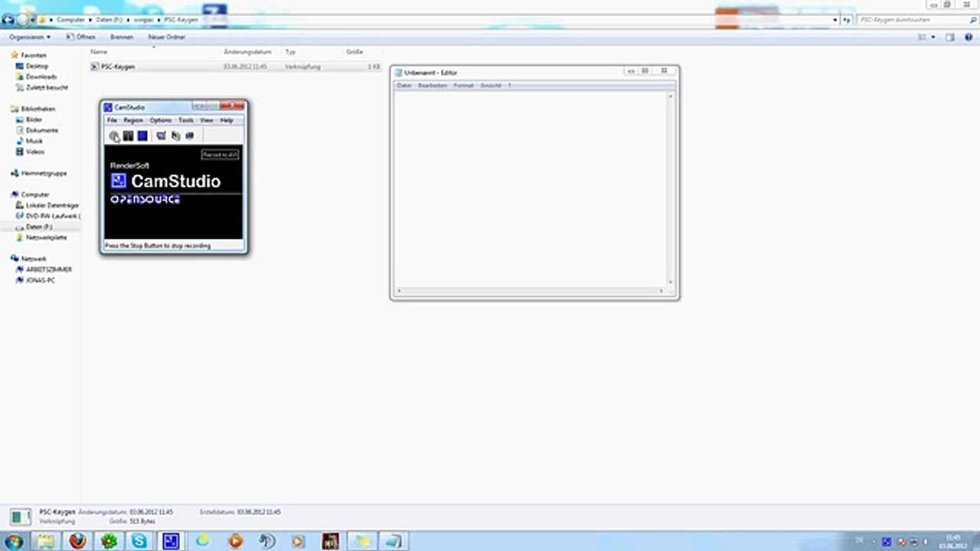Open the Datei menu in Editor
This screenshot has width=980, height=551.
point(403,86)
